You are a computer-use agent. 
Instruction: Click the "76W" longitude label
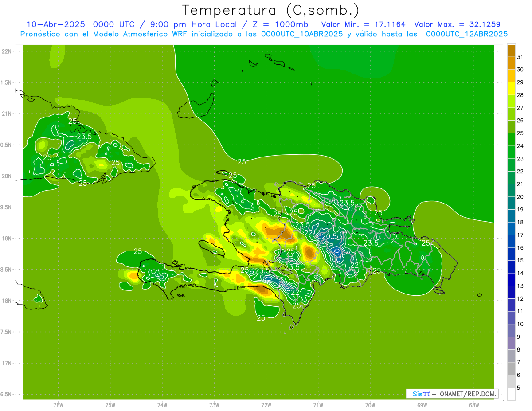click(x=58, y=405)
